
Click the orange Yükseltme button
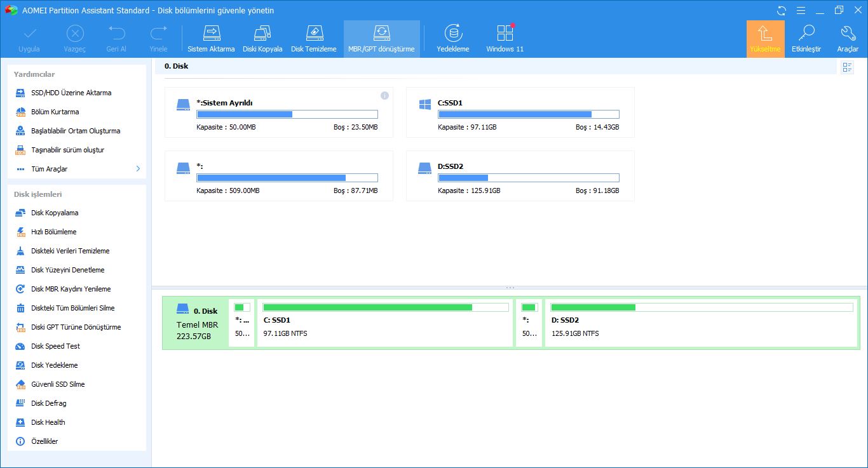[765, 39]
